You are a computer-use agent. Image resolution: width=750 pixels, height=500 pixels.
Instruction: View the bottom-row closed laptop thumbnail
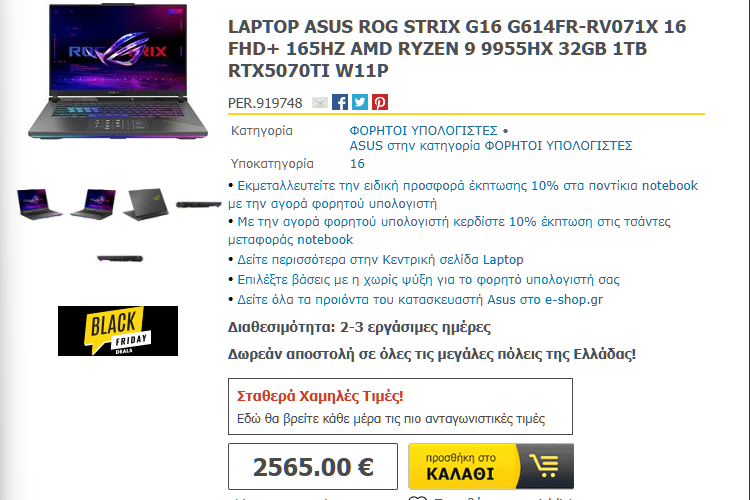120,258
